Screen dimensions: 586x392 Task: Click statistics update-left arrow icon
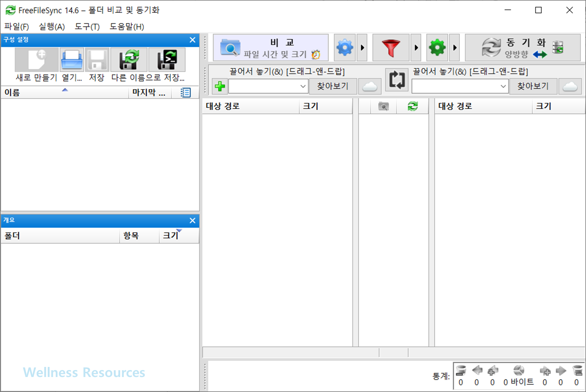coord(477,370)
